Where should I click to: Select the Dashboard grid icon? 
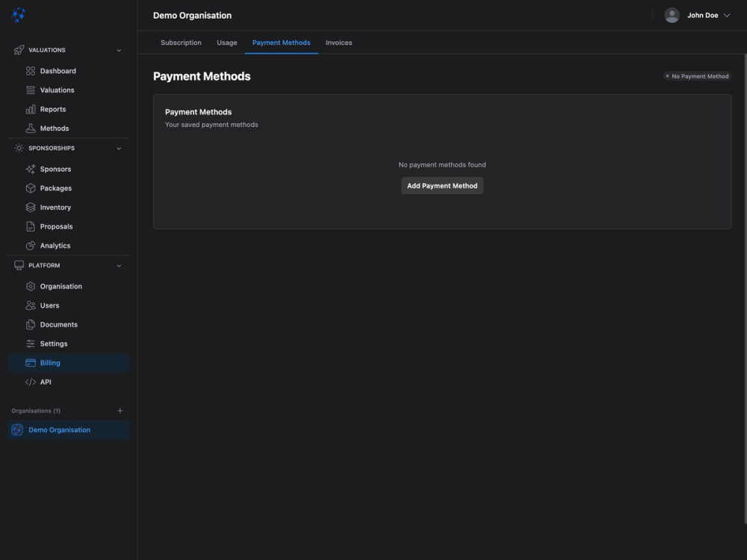(x=30, y=70)
